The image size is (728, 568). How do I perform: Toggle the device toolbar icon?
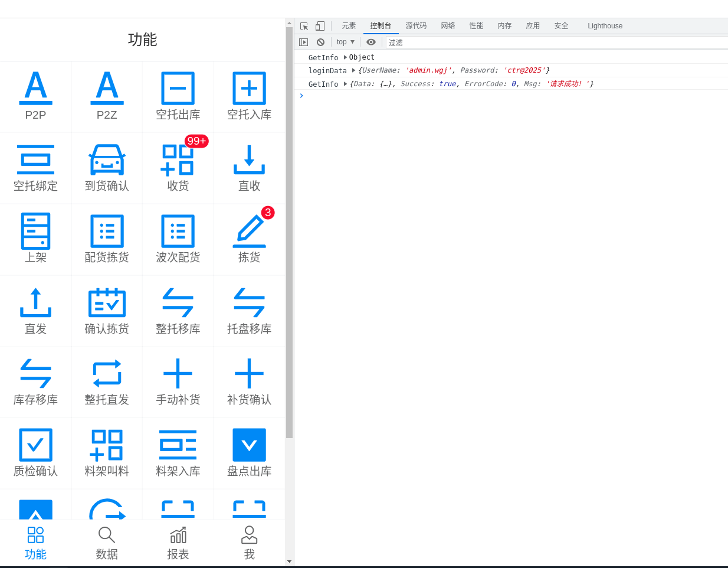point(320,26)
